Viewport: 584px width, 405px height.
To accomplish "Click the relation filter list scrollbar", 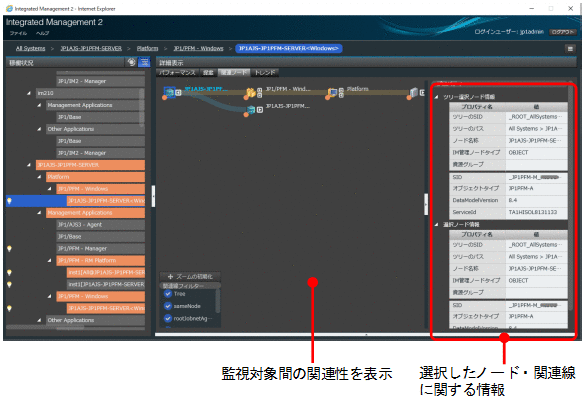I will [x=218, y=301].
